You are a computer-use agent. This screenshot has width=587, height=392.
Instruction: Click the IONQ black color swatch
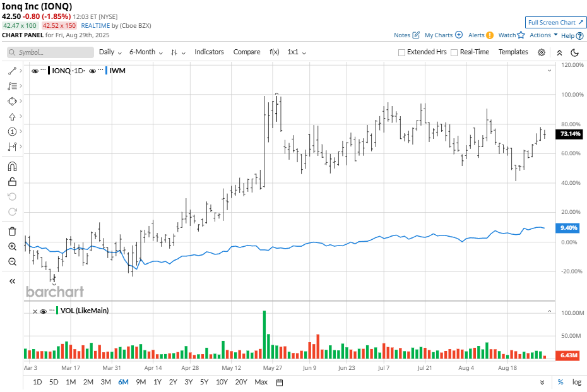click(49, 71)
